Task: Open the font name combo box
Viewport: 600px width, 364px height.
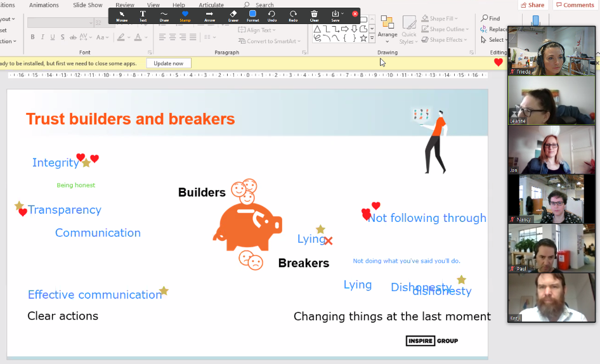Action: tap(60, 23)
